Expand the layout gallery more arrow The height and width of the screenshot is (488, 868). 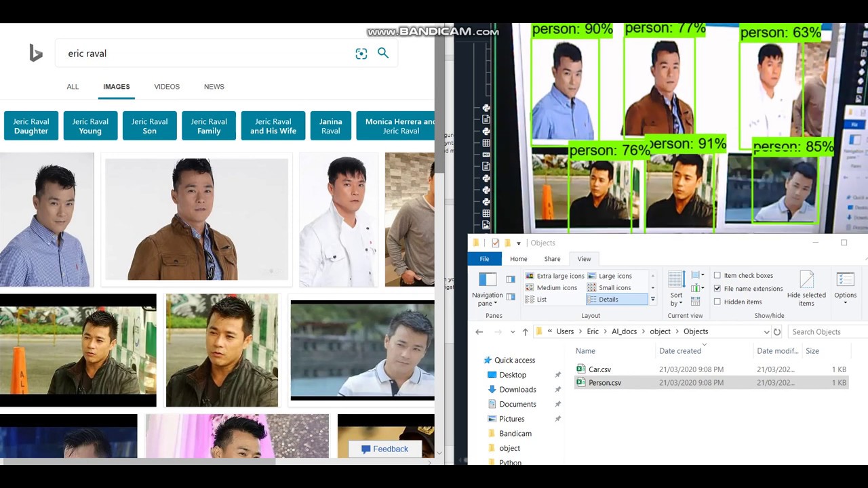653,299
